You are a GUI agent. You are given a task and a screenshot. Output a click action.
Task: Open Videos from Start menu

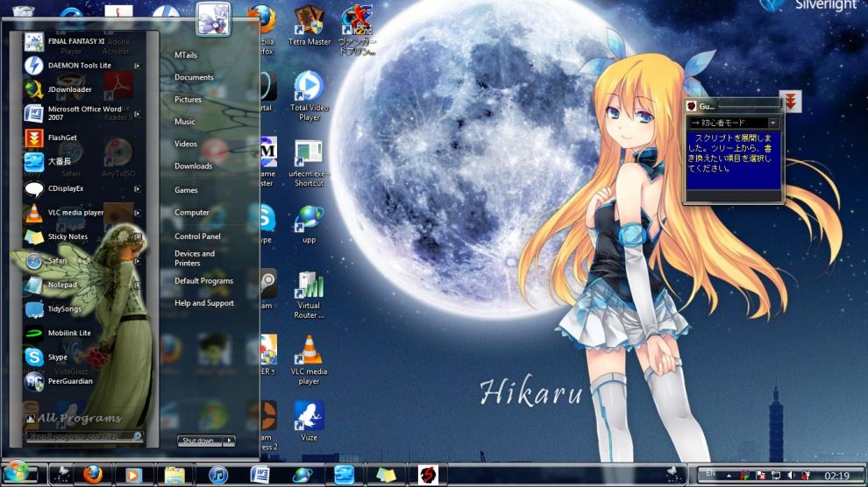click(x=186, y=144)
